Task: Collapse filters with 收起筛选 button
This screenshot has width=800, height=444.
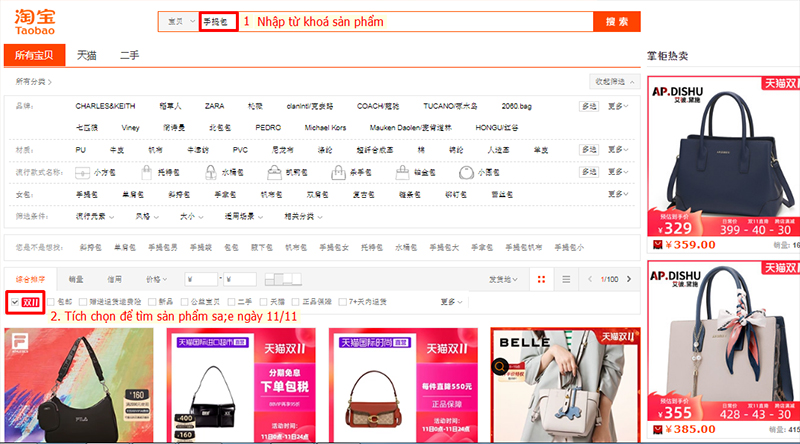Action: click(x=615, y=82)
